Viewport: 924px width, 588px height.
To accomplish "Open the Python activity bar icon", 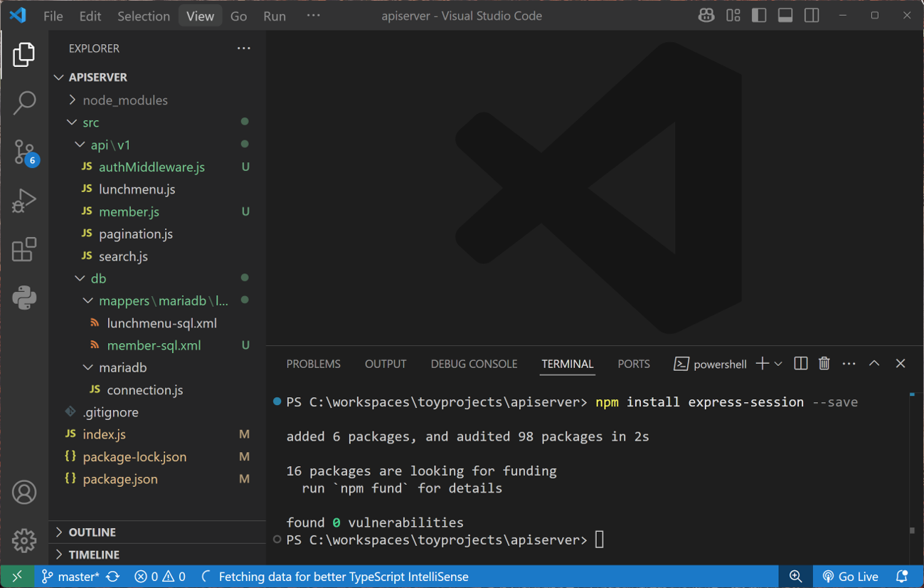I will coord(24,298).
